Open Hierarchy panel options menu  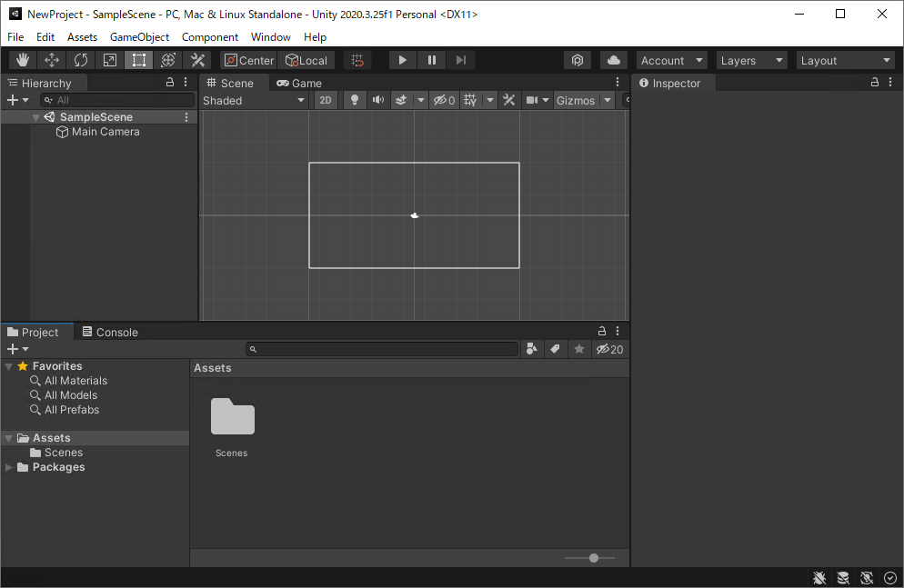point(186,83)
